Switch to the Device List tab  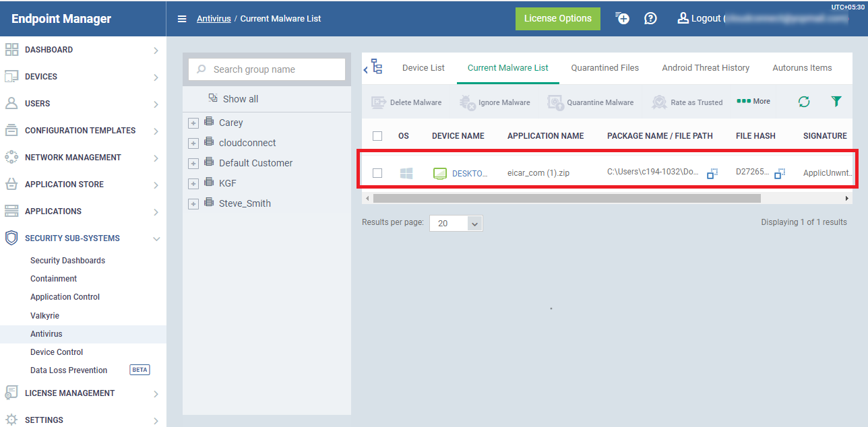point(423,68)
